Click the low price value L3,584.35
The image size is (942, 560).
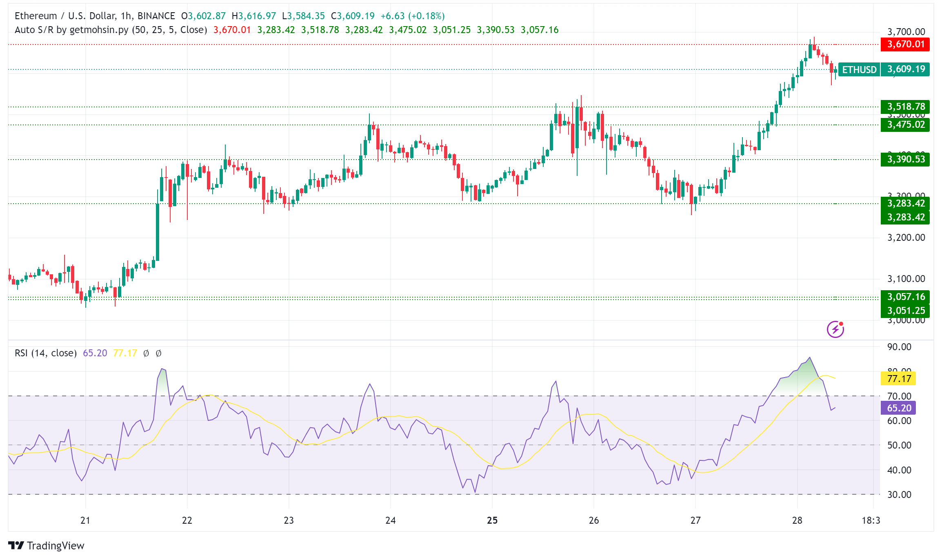pos(303,16)
